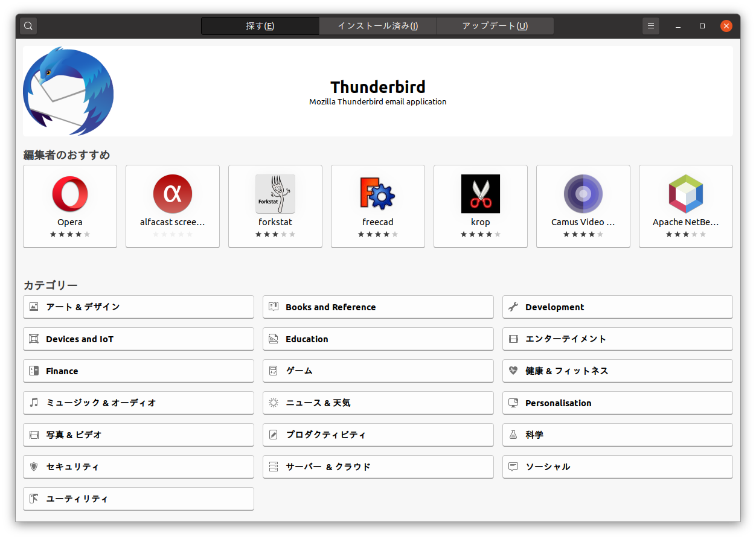Switch to the アップデート(U) tab
Image resolution: width=756 pixels, height=539 pixels.
point(495,26)
